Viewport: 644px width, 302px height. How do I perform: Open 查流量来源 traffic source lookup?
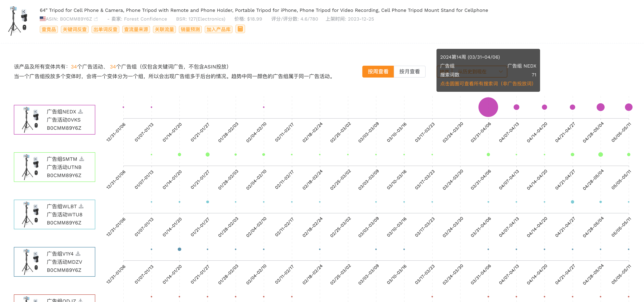pos(136,30)
